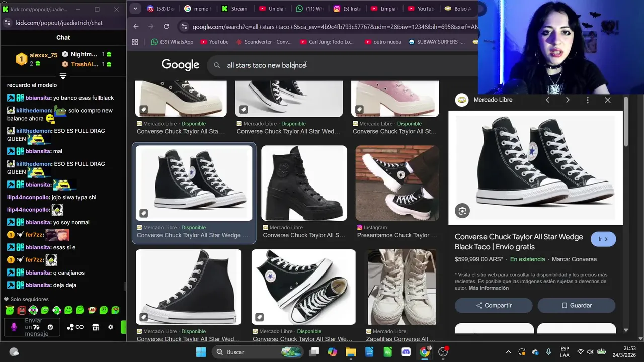Switch to the WhatsApp (11) tab

pos(309,9)
